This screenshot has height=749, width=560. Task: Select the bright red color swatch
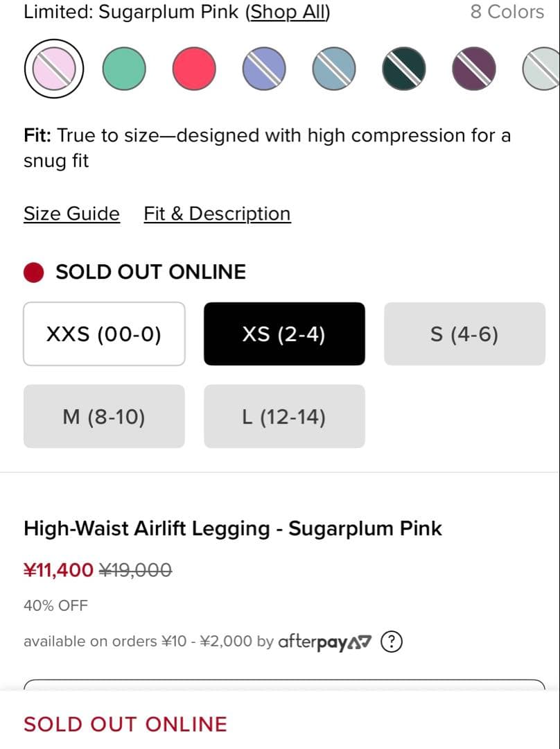point(194,69)
